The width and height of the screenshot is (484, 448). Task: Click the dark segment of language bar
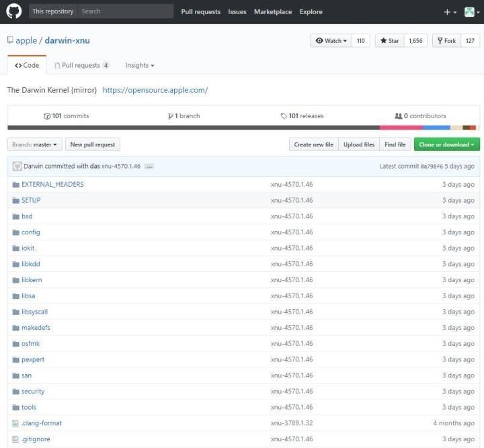(194, 128)
